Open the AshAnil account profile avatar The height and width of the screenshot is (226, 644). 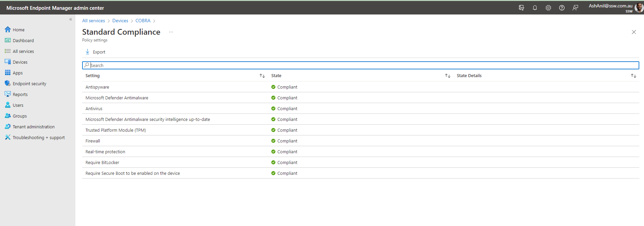(639, 8)
